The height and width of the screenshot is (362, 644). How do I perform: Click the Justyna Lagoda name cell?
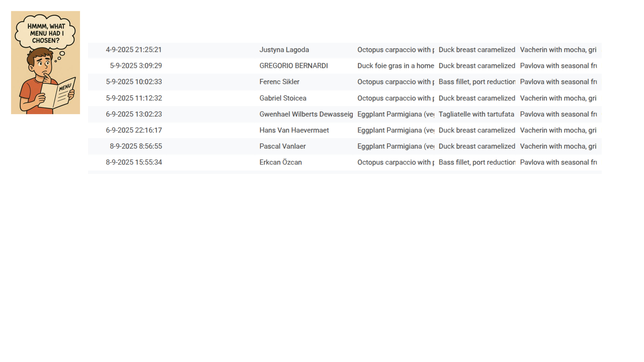click(284, 50)
